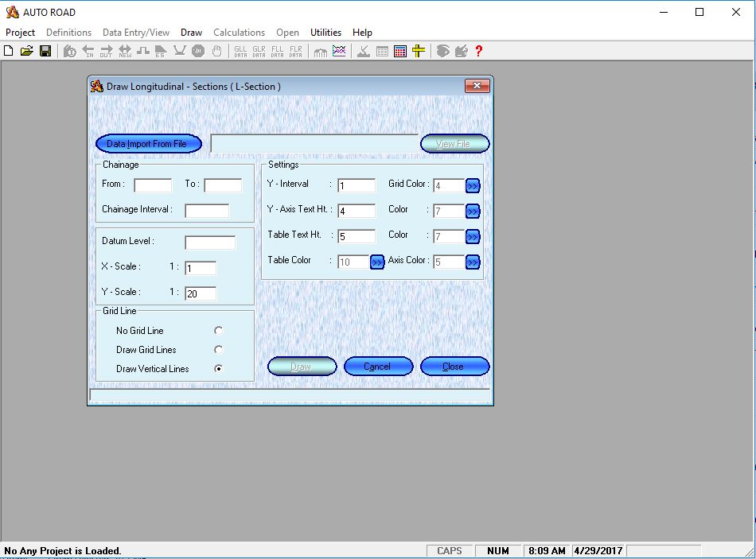Click the New project icon
The height and width of the screenshot is (559, 756).
pyautogui.click(x=8, y=51)
